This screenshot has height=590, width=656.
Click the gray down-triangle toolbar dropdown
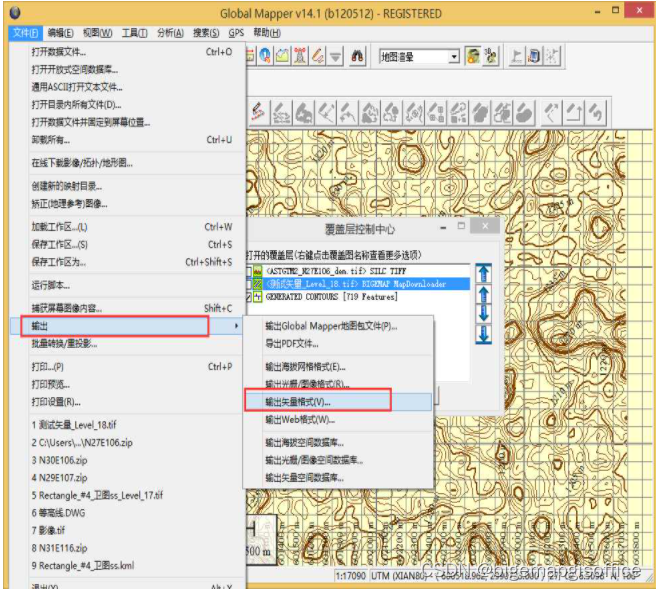tap(335, 56)
